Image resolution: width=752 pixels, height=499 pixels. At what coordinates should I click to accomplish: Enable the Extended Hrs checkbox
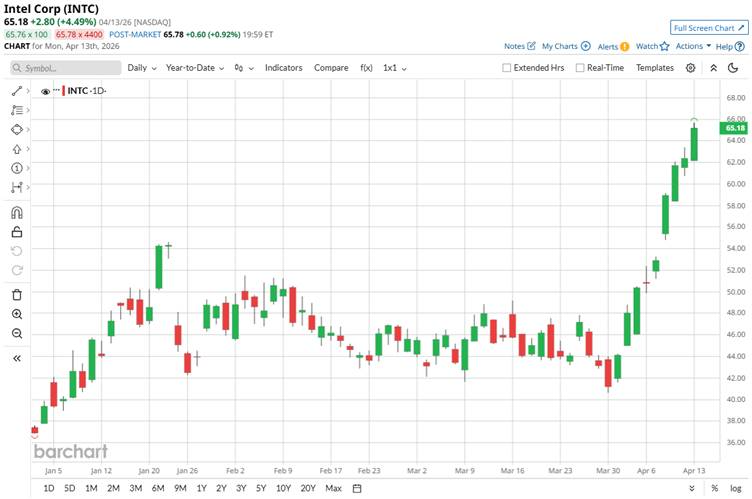tap(506, 68)
